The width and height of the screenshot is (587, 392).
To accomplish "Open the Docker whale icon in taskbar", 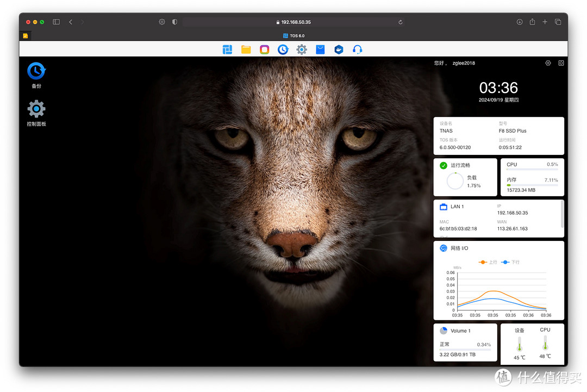I will coord(339,49).
